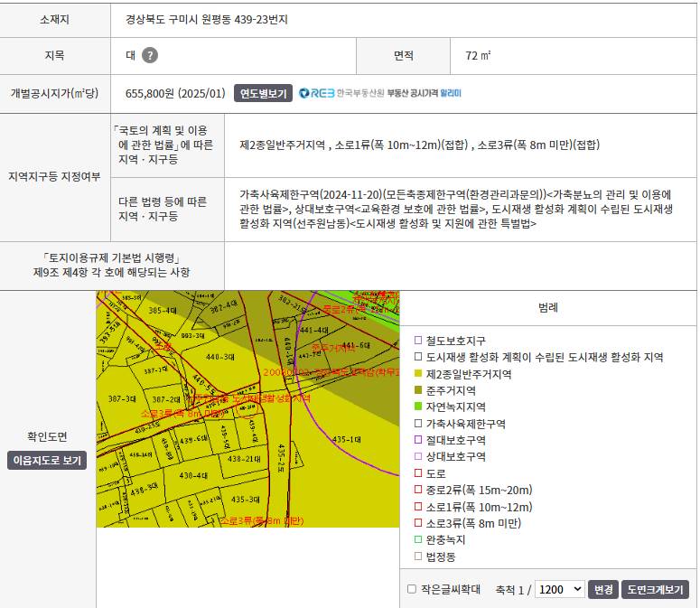Viewport: 700px width, 608px height.
Task: Click the 도면크게보기 button
Action: pos(656,589)
